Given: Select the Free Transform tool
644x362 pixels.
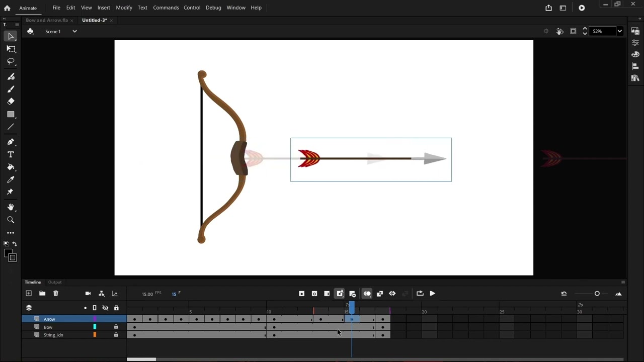Looking at the screenshot, I should coord(11,49).
